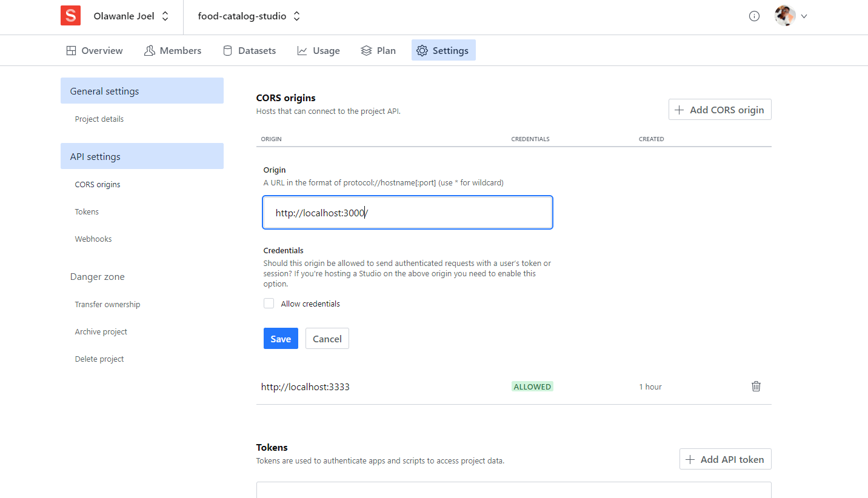Select the Plan layers icon
This screenshot has height=498, width=868.
click(366, 50)
